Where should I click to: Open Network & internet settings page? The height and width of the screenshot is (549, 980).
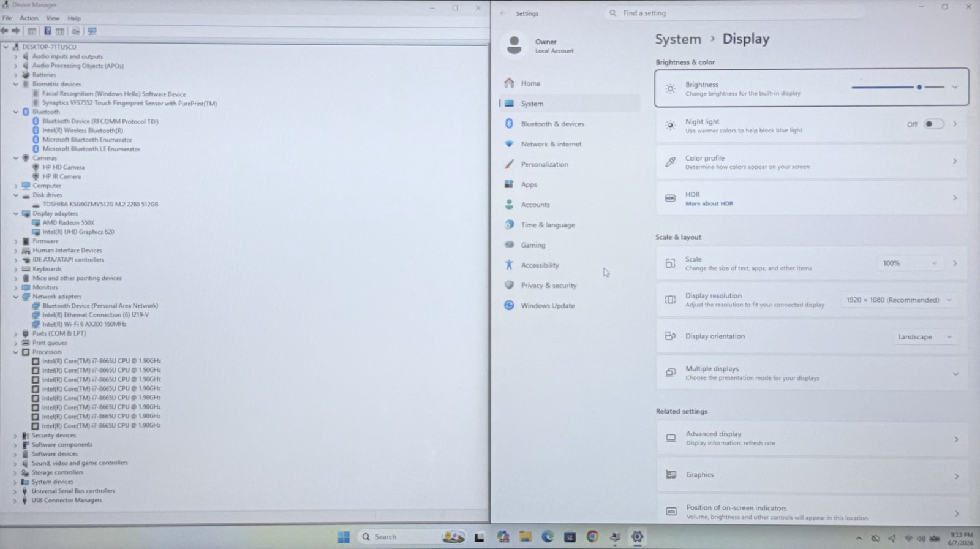pos(551,144)
